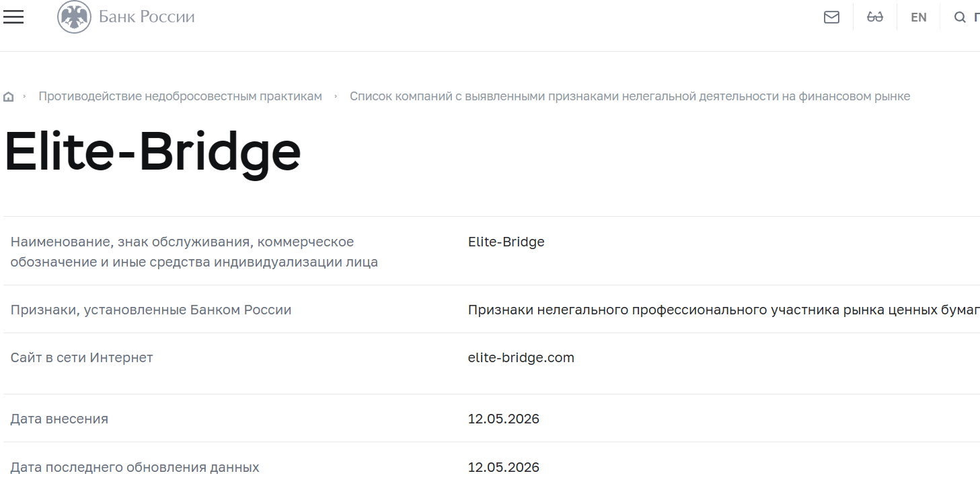Click the Elite-Bridge name value cell
Image resolution: width=980 pixels, height=486 pixels.
coord(506,242)
